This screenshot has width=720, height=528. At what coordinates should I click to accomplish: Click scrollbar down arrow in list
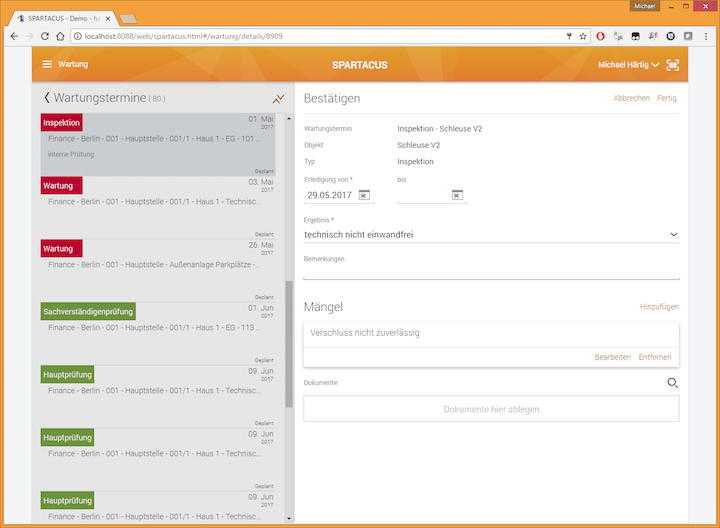pyautogui.click(x=289, y=518)
